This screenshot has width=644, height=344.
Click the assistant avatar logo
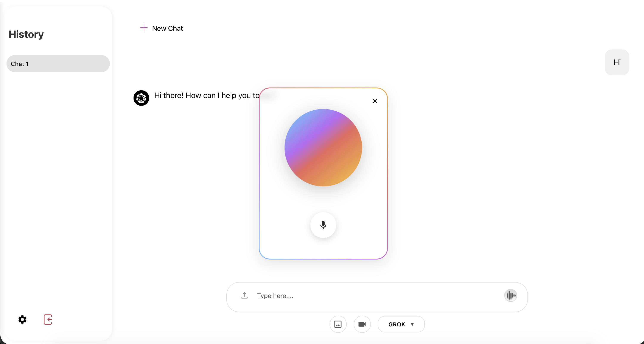141,98
